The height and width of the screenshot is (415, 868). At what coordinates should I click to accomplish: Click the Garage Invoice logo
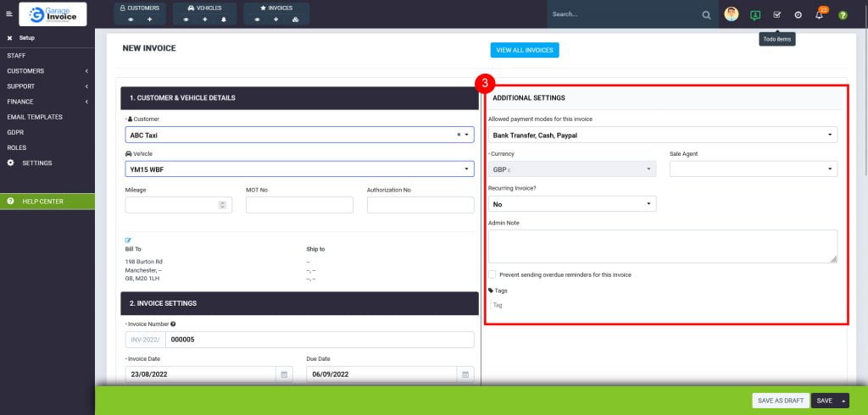click(53, 14)
